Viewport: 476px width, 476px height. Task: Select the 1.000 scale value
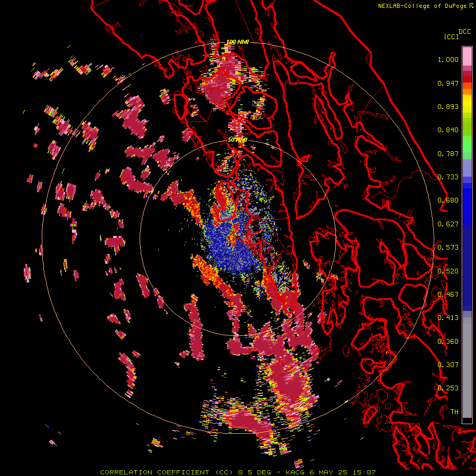(448, 59)
